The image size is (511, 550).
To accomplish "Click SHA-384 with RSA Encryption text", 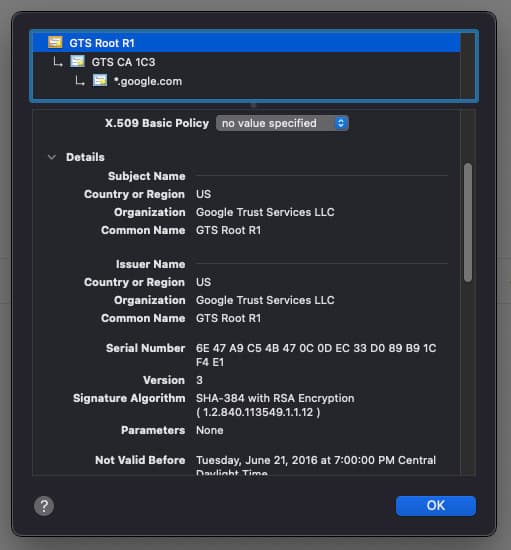I will pyautogui.click(x=275, y=398).
